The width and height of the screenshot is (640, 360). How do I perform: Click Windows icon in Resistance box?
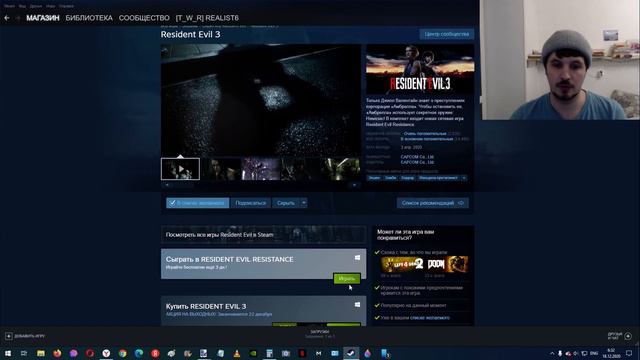coord(357,258)
